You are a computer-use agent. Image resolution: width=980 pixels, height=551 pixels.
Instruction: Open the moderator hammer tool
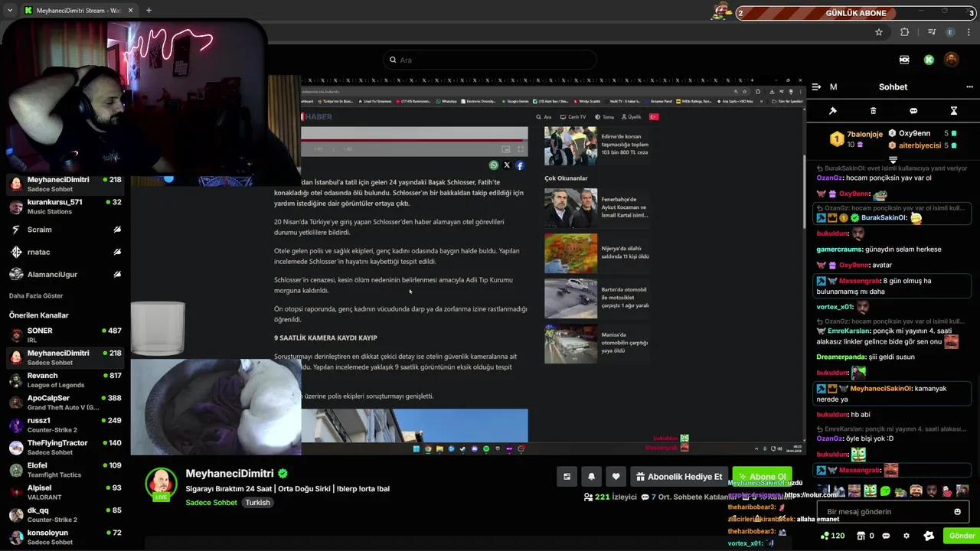click(833, 111)
